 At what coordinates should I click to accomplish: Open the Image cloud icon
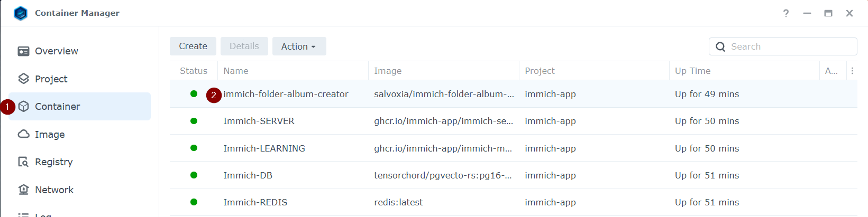pos(23,134)
